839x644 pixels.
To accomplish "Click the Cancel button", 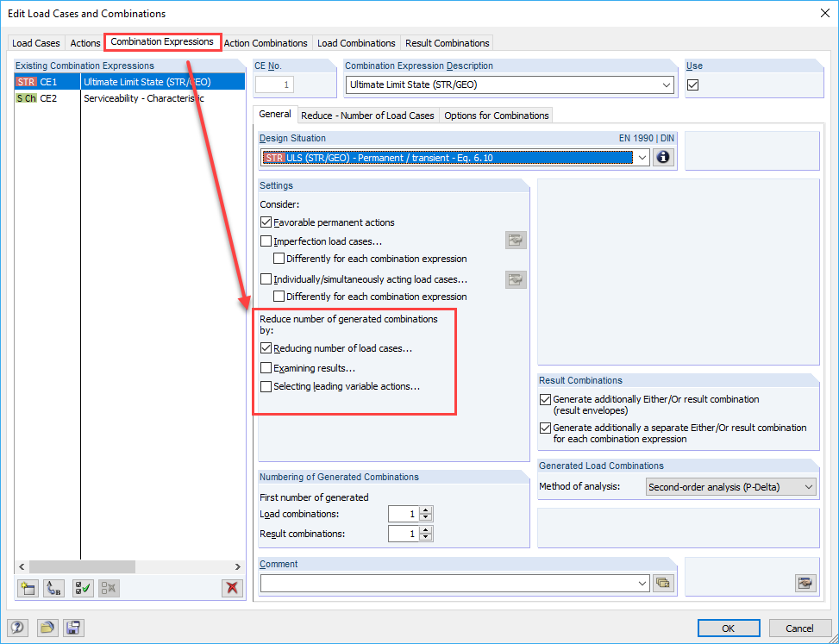I will 799,628.
